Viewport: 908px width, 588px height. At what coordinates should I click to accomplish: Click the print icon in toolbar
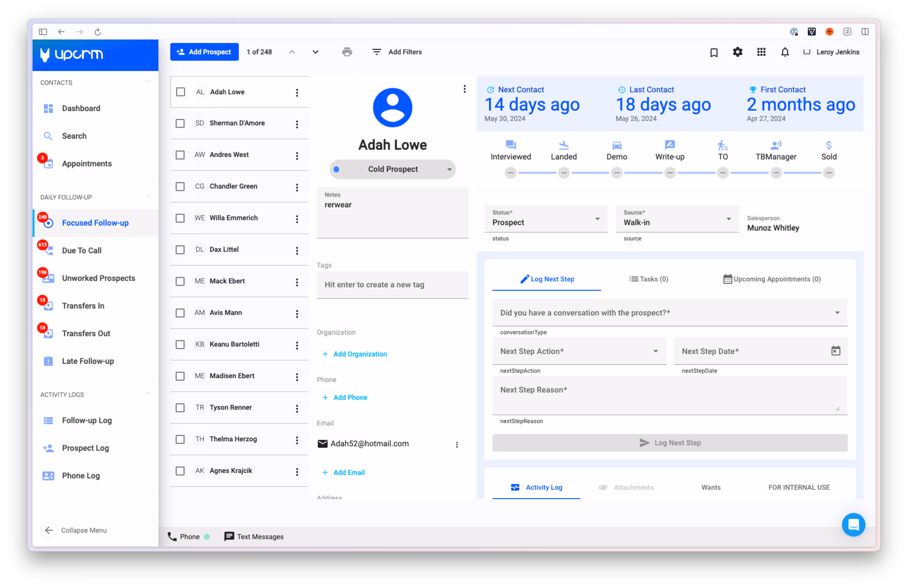(347, 52)
